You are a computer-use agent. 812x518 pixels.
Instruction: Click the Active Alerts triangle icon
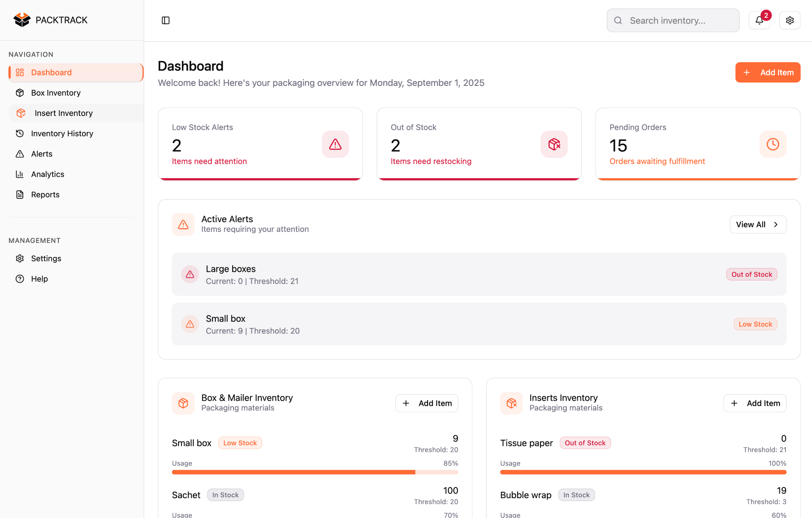183,224
